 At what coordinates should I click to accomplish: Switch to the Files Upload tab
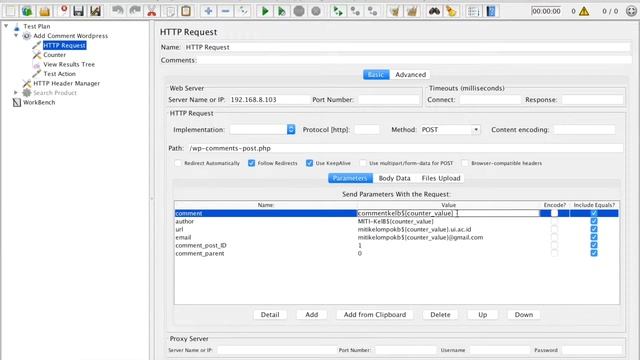(441, 178)
